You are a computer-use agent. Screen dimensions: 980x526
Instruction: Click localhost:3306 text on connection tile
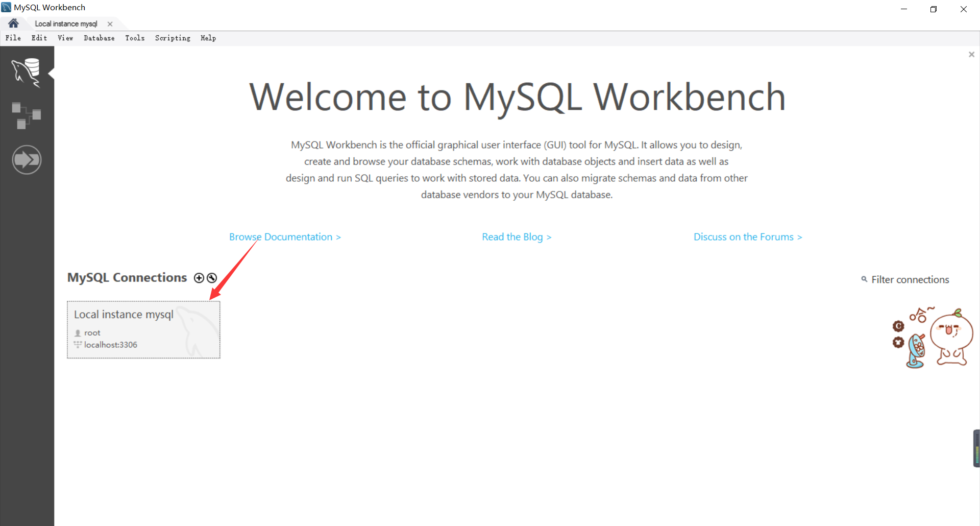(111, 345)
